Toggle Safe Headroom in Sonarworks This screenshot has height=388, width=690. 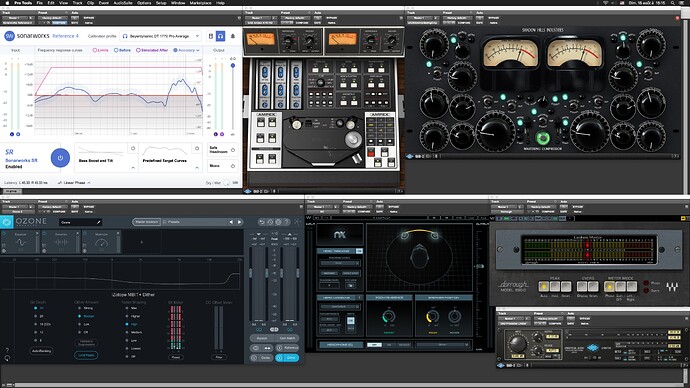pyautogui.click(x=233, y=150)
